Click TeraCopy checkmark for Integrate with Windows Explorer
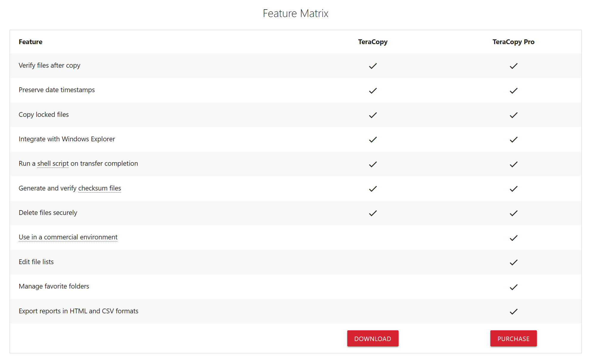The width and height of the screenshot is (592, 364). point(373,140)
